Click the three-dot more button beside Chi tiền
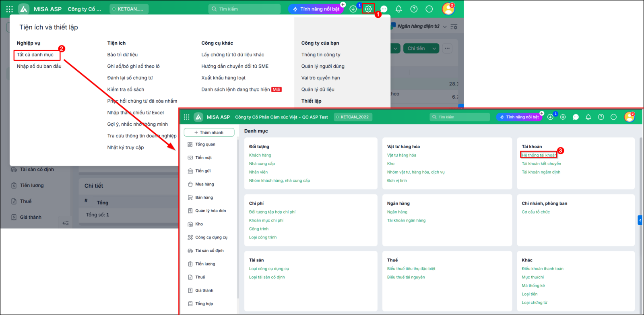Image resolution: width=644 pixels, height=315 pixels. coord(447,48)
